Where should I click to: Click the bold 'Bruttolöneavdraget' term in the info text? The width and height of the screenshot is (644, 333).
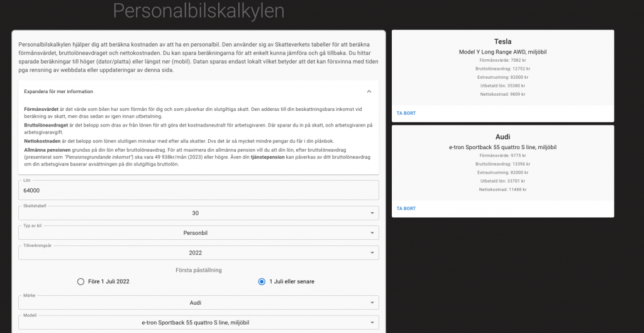46,125
